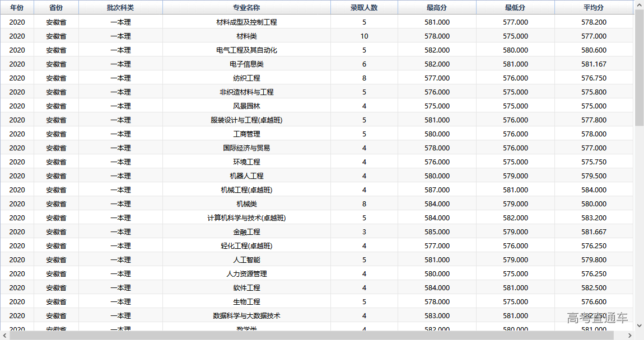Image resolution: width=644 pixels, height=340 pixels.
Task: Sort by the 年份 column header
Action: point(17,8)
